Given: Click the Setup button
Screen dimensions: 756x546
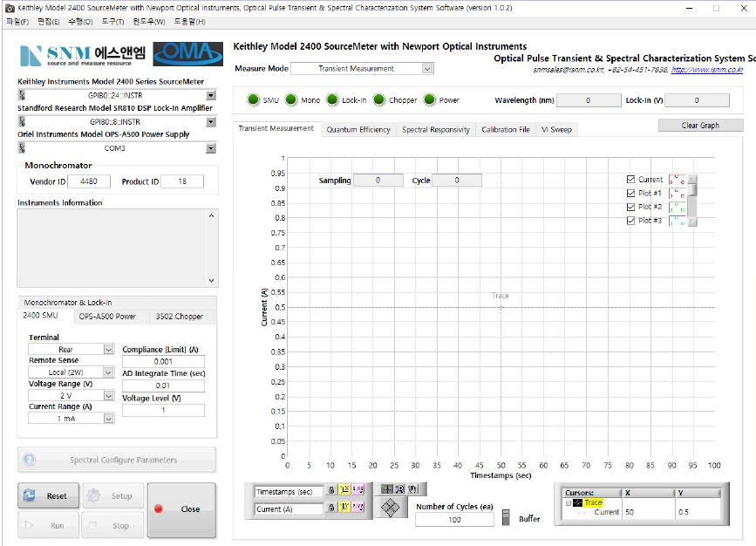Looking at the screenshot, I should point(113,495).
